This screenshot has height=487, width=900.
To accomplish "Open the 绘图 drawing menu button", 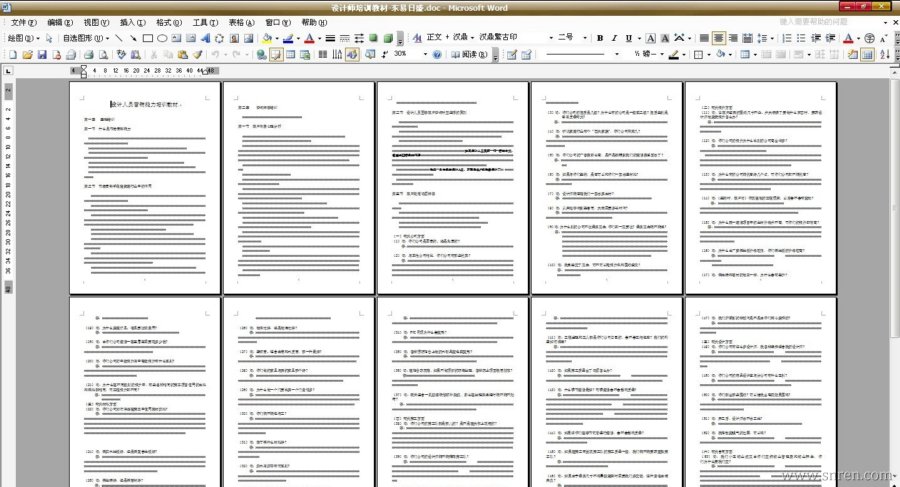I will pyautogui.click(x=23, y=38).
